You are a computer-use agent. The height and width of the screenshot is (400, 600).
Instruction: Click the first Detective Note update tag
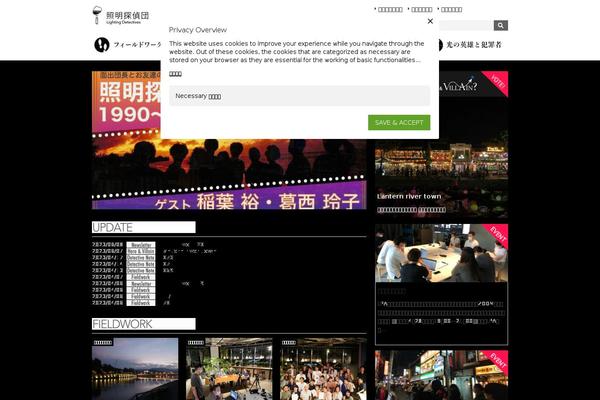coord(141,258)
